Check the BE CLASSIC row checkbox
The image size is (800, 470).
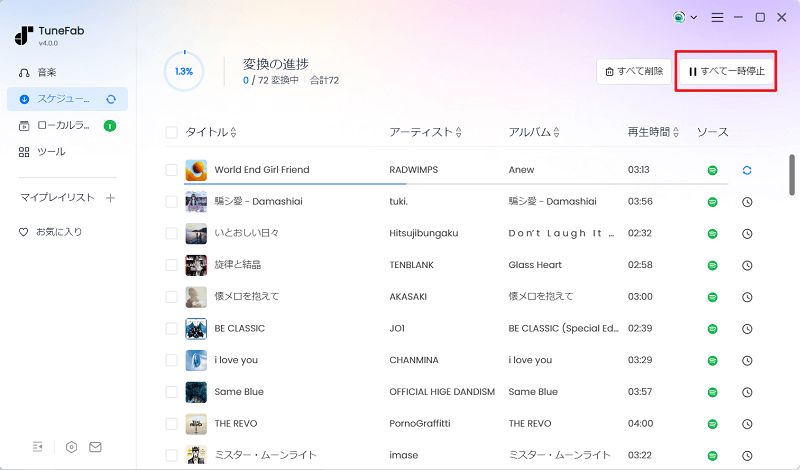(171, 329)
